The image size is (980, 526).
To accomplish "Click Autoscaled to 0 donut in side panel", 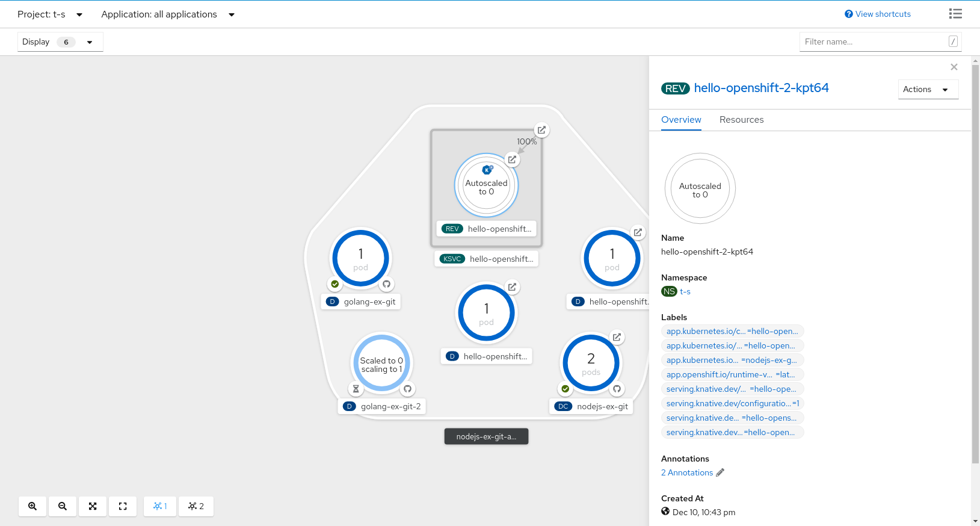I will point(700,188).
